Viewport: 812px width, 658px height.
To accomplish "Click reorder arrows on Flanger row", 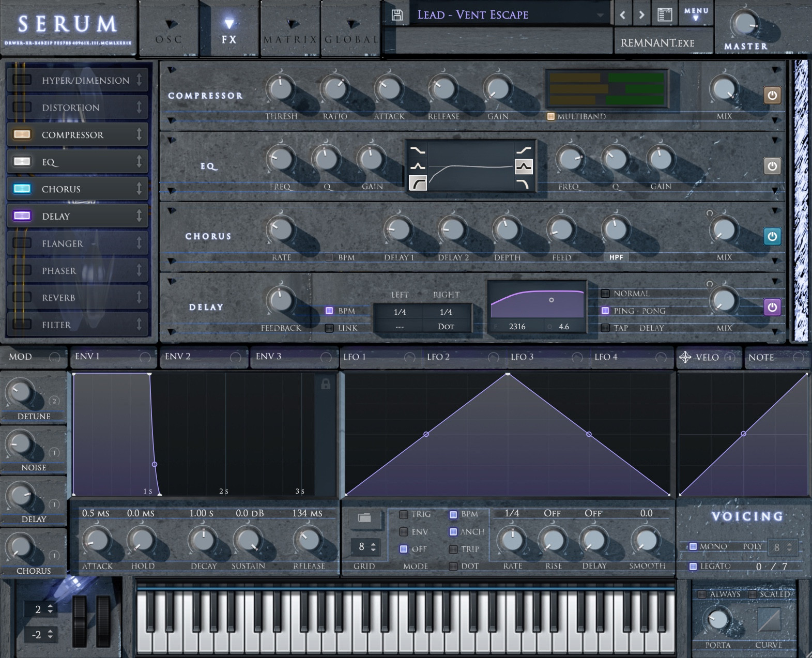I will (139, 243).
